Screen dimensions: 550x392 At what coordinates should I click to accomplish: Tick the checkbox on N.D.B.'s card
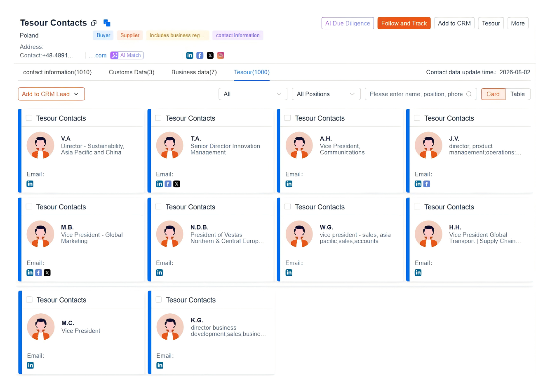[x=158, y=207]
